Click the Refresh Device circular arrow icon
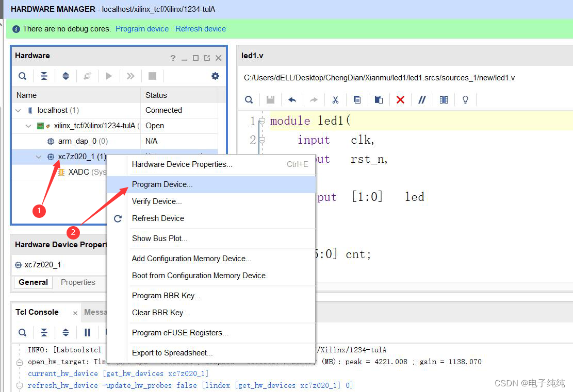 pyautogui.click(x=118, y=218)
